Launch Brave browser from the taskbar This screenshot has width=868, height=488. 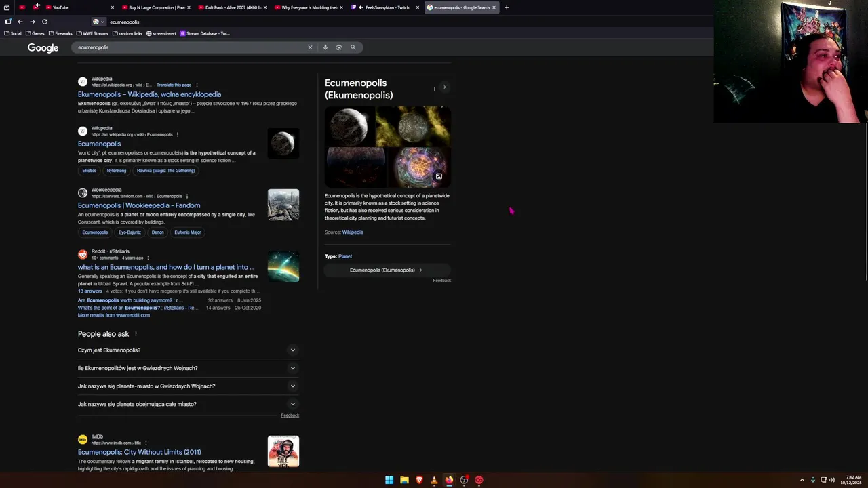[x=419, y=480]
